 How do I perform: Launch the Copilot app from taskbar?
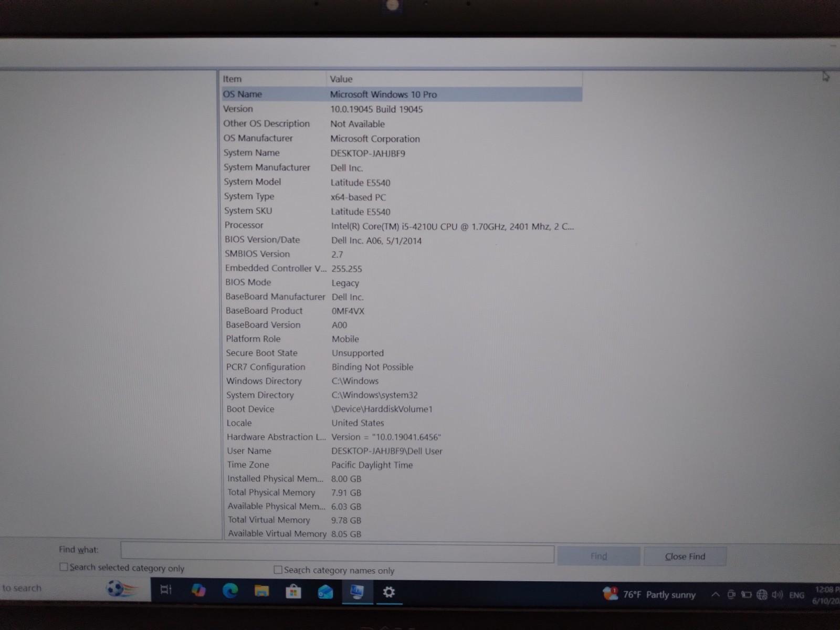[198, 590]
